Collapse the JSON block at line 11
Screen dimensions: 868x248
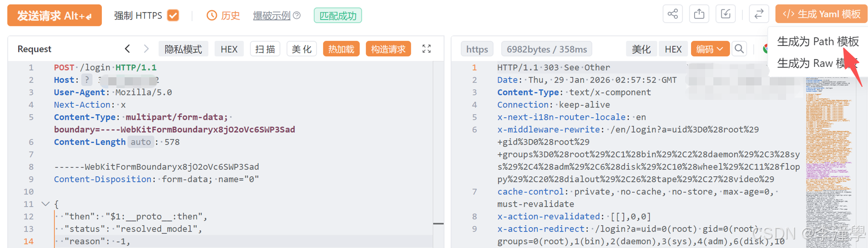(45, 204)
